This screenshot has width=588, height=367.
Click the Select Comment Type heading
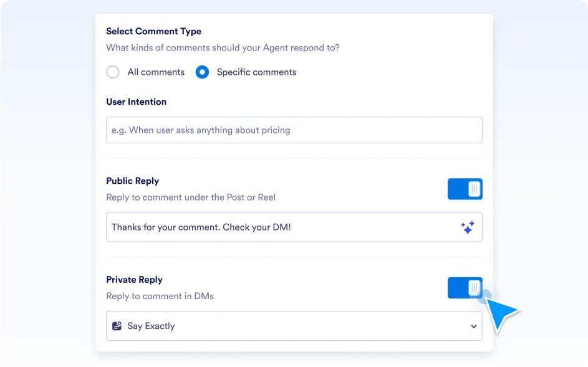(x=153, y=31)
